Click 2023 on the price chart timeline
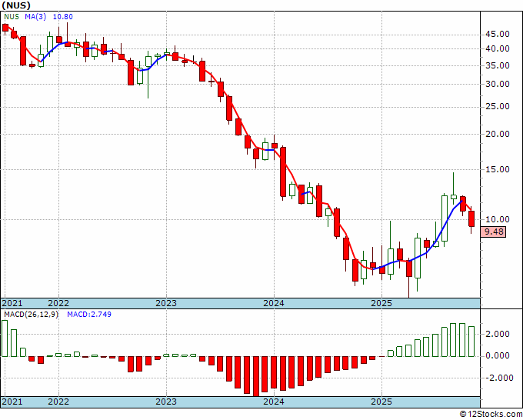The width and height of the screenshot is (523, 420). point(166,303)
